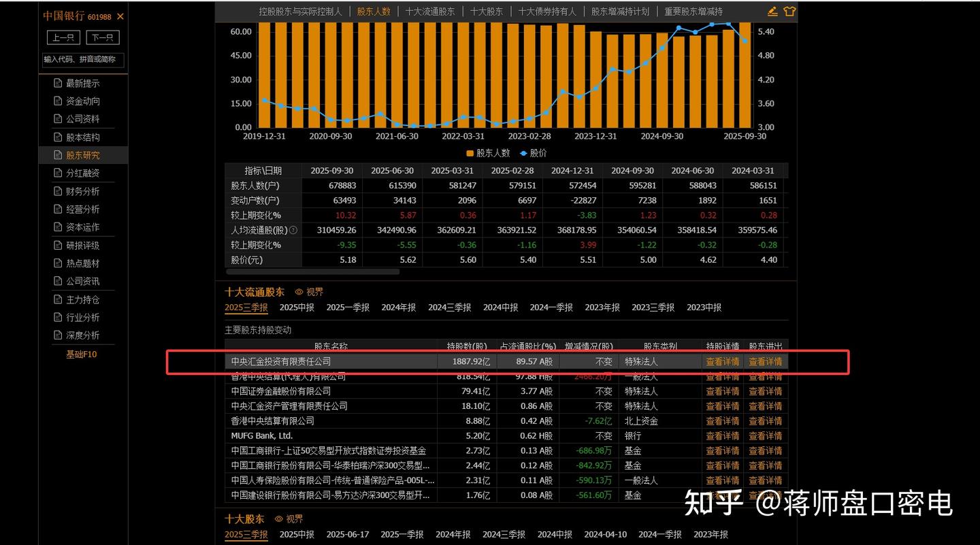The height and width of the screenshot is (545, 980).
Task: Select the 2025-06-17 period under 十大股东
Action: coord(348,535)
